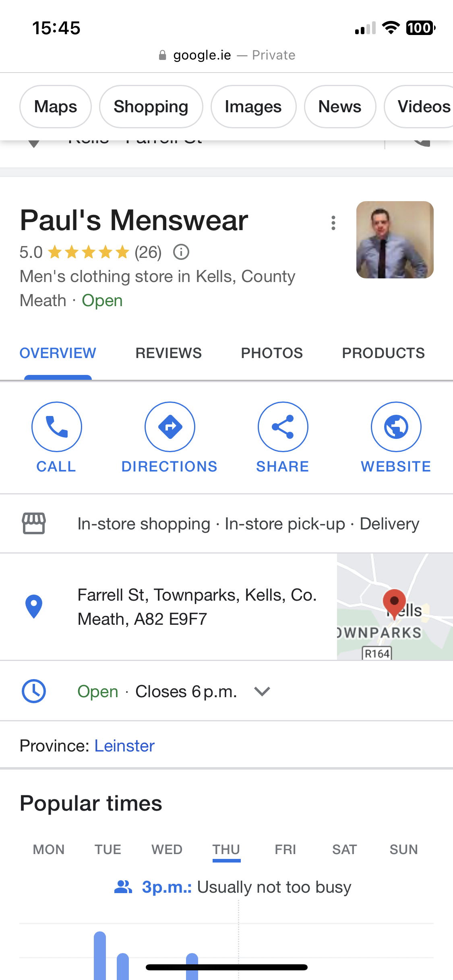Open Directions with the arrow icon

pos(170,427)
